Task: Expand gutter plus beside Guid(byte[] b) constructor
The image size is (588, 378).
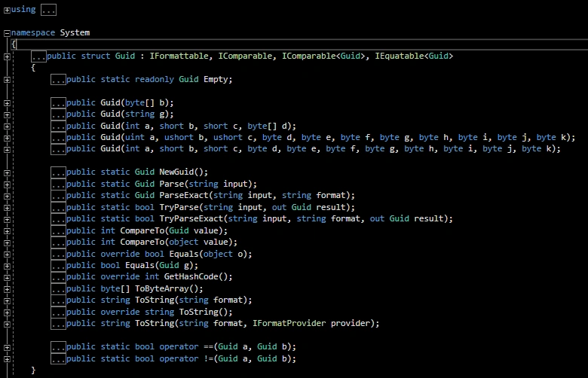Action: (x=7, y=103)
